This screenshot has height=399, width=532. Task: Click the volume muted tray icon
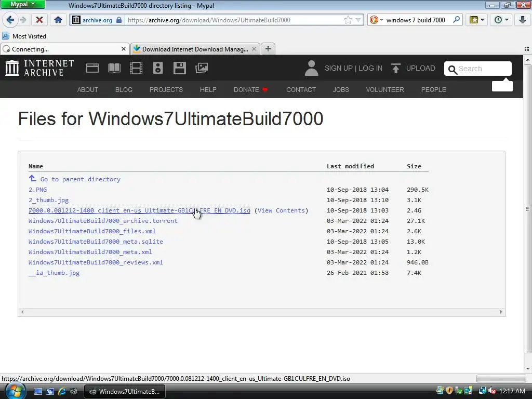492,391
